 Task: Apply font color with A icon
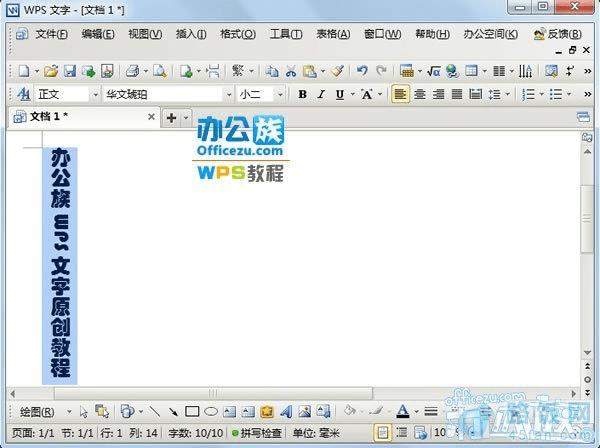(x=403, y=412)
